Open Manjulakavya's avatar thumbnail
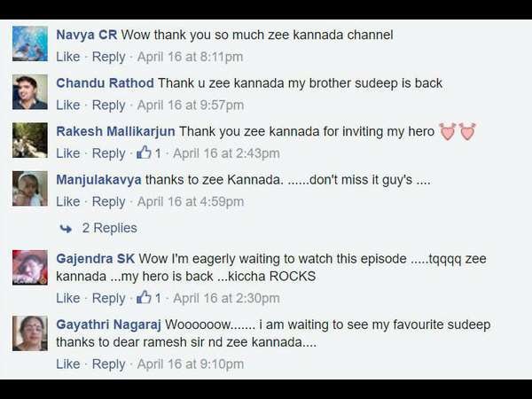532x399 pixels. click(x=30, y=188)
